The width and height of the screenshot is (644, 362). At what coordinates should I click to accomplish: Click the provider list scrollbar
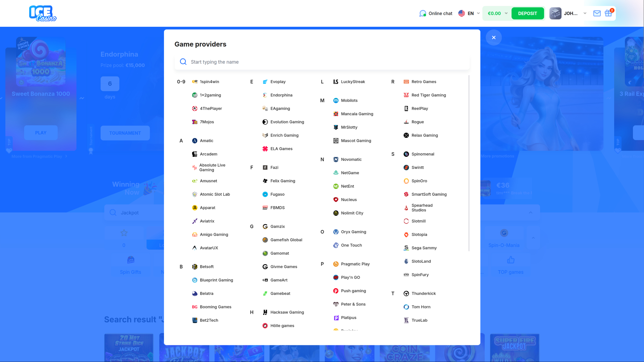pos(469,163)
